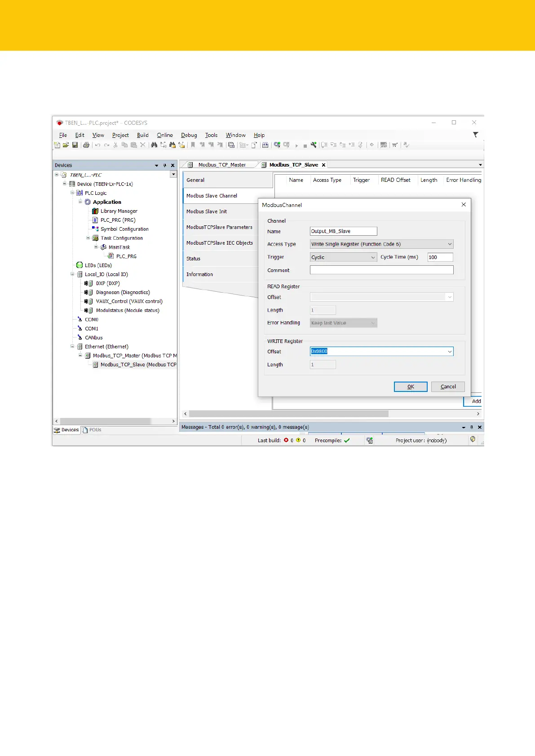Viewport: 535px width, 756px height.
Task: Click the Task Configuration icon in tree
Action: 95,238
